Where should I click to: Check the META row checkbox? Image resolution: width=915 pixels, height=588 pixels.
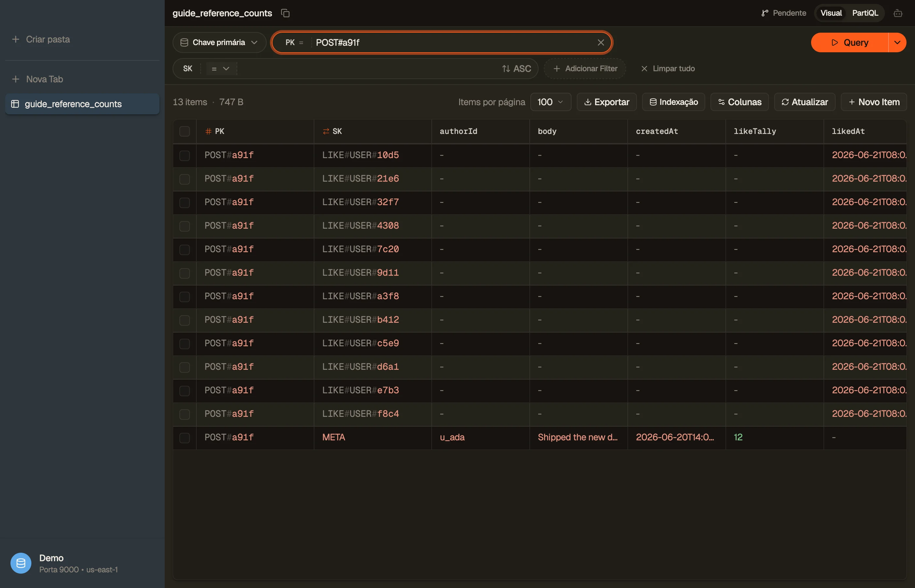184,437
